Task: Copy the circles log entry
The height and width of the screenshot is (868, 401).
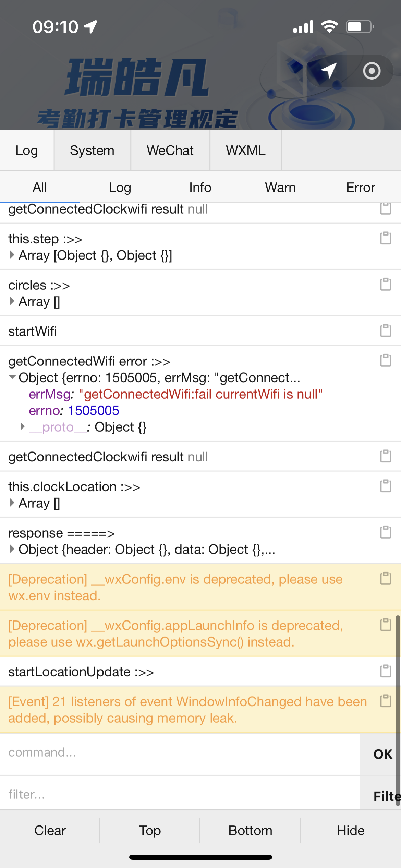Action: point(386,285)
